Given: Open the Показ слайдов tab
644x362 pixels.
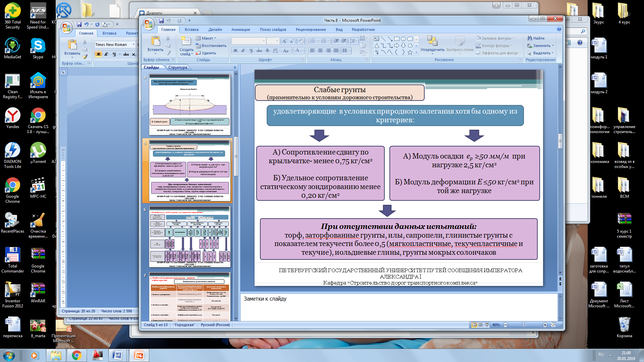Looking at the screenshot, I should pyautogui.click(x=273, y=29).
